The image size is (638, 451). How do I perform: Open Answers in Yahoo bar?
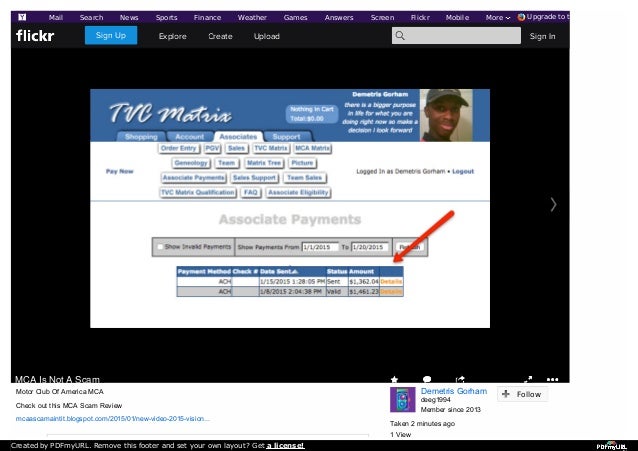[x=339, y=18]
